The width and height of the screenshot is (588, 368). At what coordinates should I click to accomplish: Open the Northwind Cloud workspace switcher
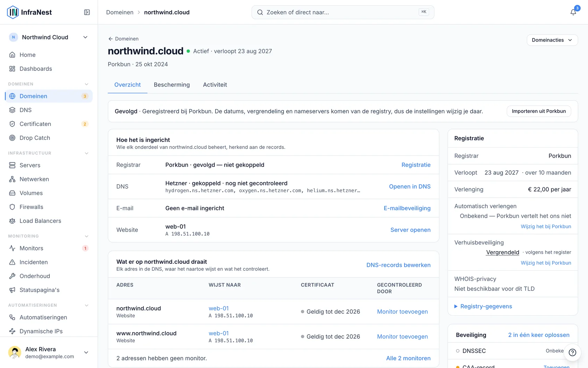coord(49,37)
